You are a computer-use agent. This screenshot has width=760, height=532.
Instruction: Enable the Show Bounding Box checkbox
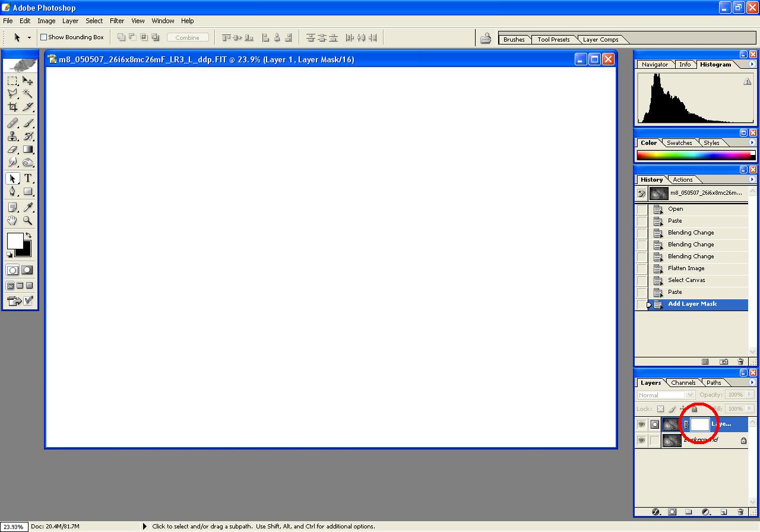point(43,37)
